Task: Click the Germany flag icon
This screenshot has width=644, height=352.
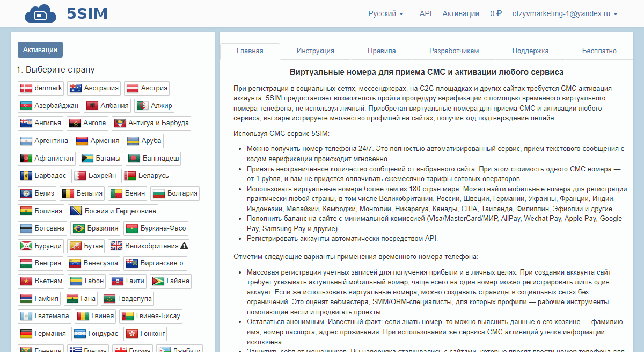Action: click(x=26, y=334)
